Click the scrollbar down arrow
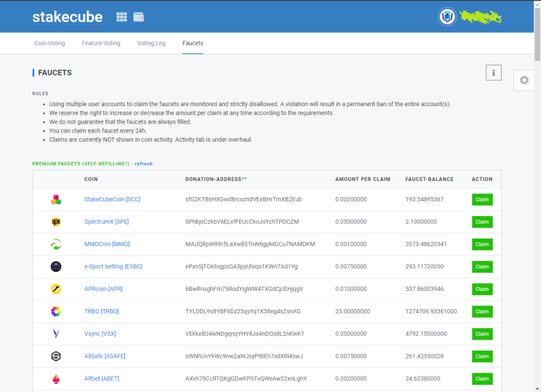The height and width of the screenshot is (392, 541). [x=537, y=389]
